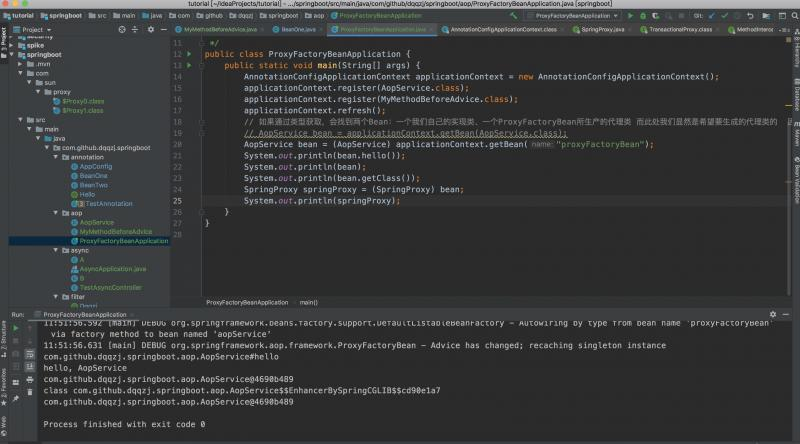800x444 pixels.
Task: Select TestAsyncController in tree
Action: [x=106, y=287]
